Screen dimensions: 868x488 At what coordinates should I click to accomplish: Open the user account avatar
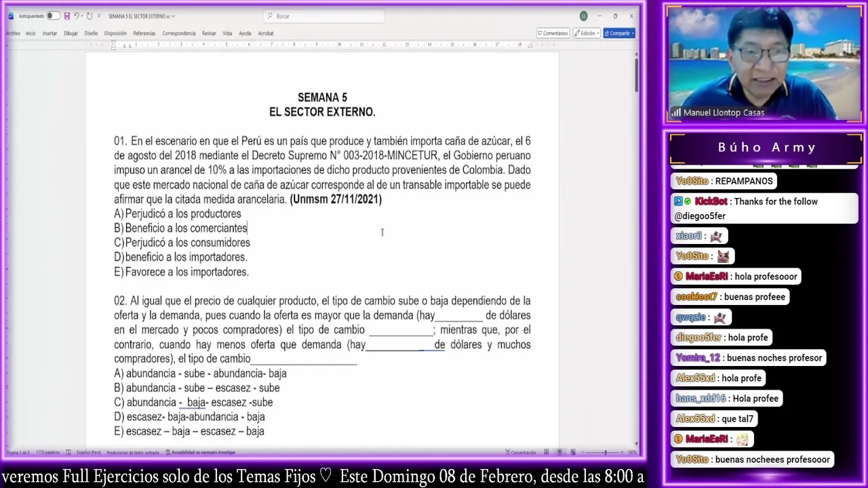[583, 16]
